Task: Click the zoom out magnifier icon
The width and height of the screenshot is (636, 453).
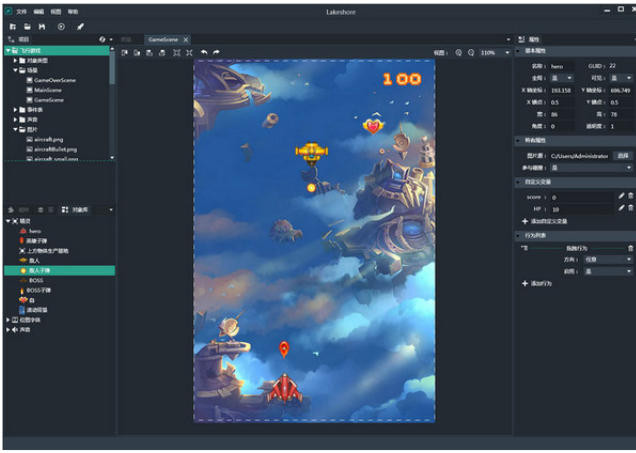Action: (471, 53)
